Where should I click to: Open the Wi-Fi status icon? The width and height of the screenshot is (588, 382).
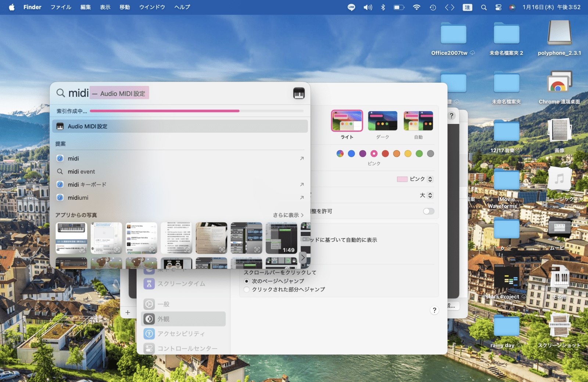tap(416, 7)
